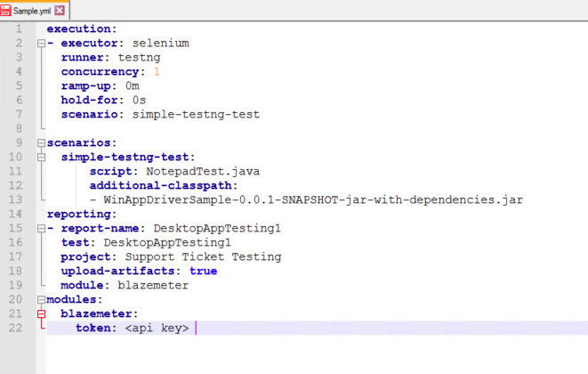Collapse the scenarios fold marker
Viewport: 588px width, 374px height.
pyautogui.click(x=41, y=143)
